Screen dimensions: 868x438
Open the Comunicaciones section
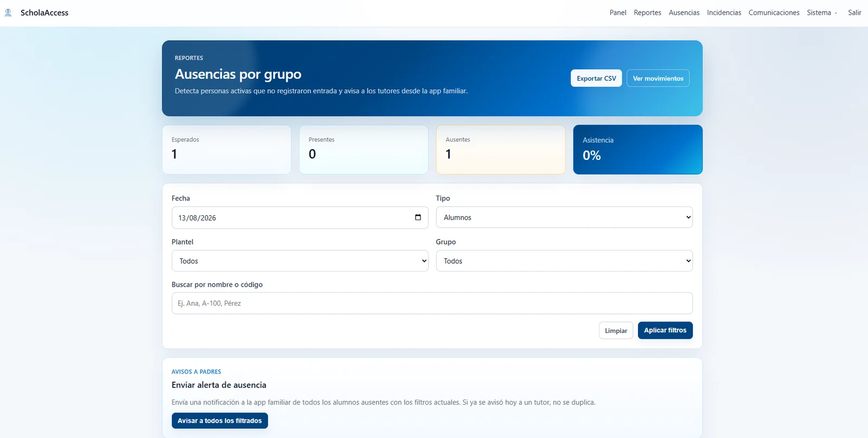774,12
